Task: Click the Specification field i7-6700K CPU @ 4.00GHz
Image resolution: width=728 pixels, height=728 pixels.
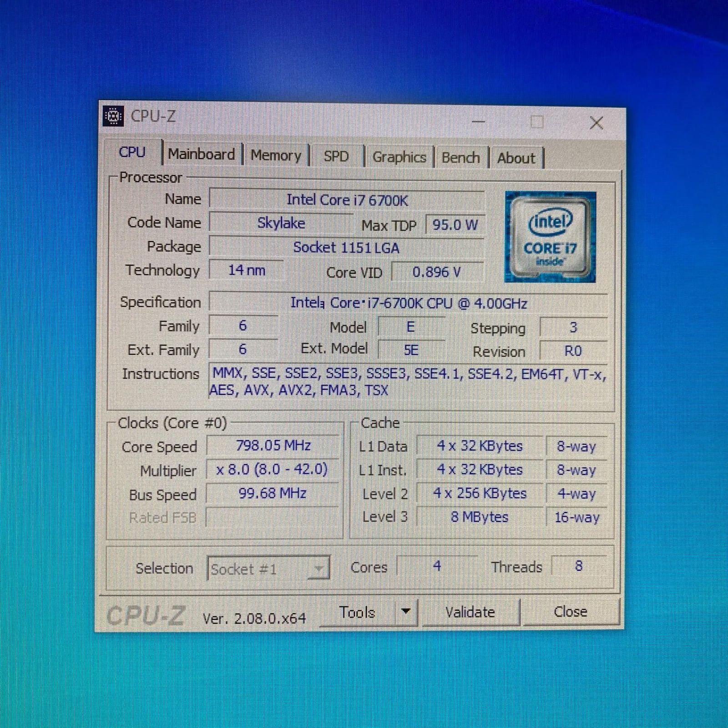Action: click(408, 303)
